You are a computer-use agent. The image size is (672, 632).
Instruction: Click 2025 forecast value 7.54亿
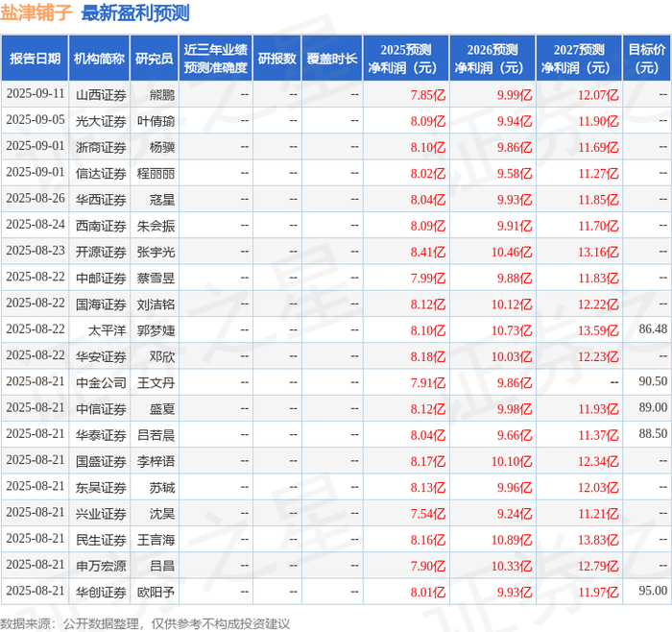(428, 514)
